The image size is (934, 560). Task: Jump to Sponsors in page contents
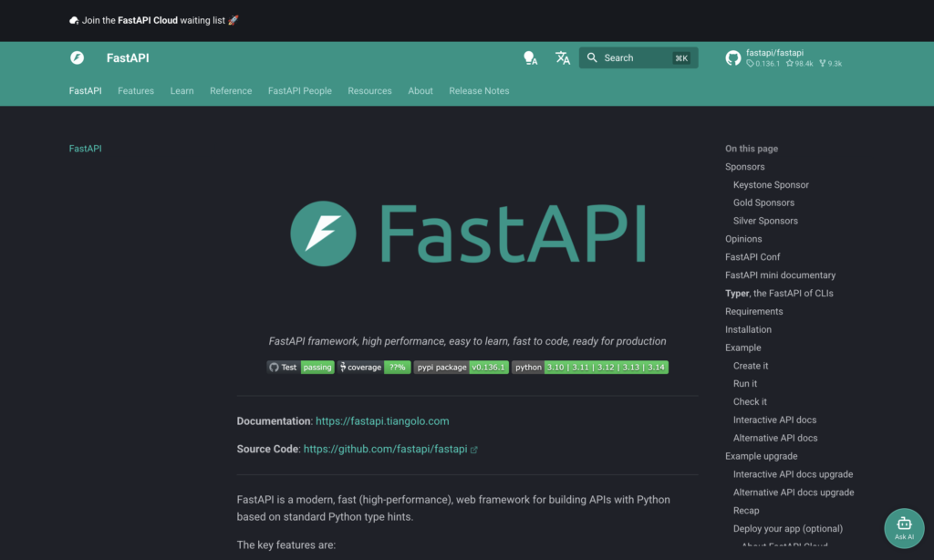click(744, 167)
